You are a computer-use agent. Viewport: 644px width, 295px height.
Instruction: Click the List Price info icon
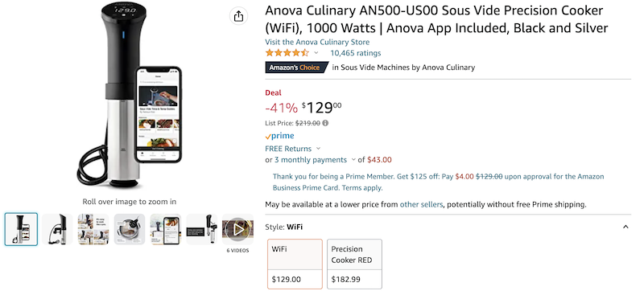tap(325, 123)
